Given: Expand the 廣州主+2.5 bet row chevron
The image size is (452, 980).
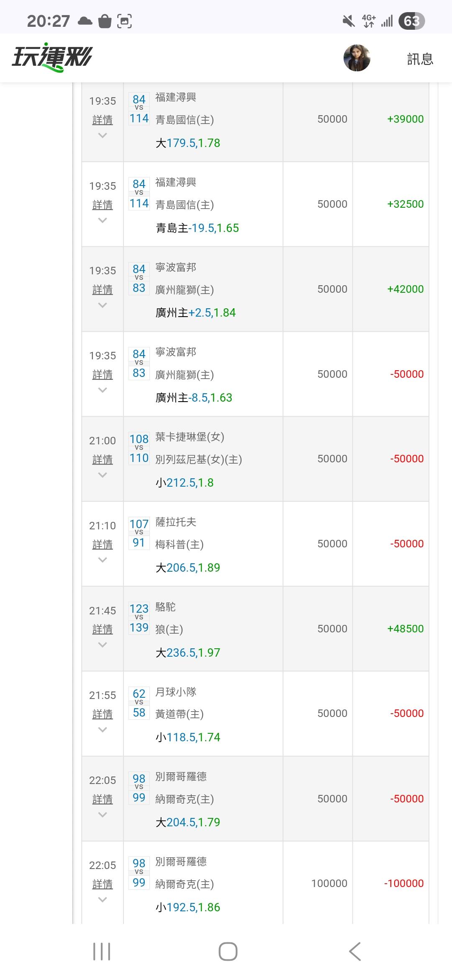Looking at the screenshot, I should click(103, 305).
